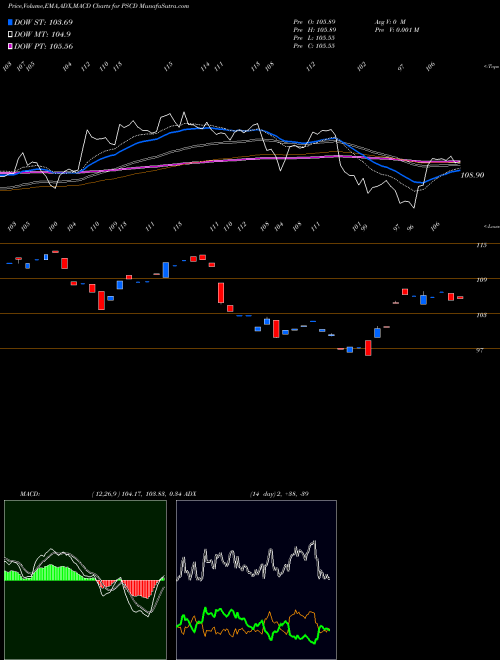Click the white DOW MT legend swatch

11,35
